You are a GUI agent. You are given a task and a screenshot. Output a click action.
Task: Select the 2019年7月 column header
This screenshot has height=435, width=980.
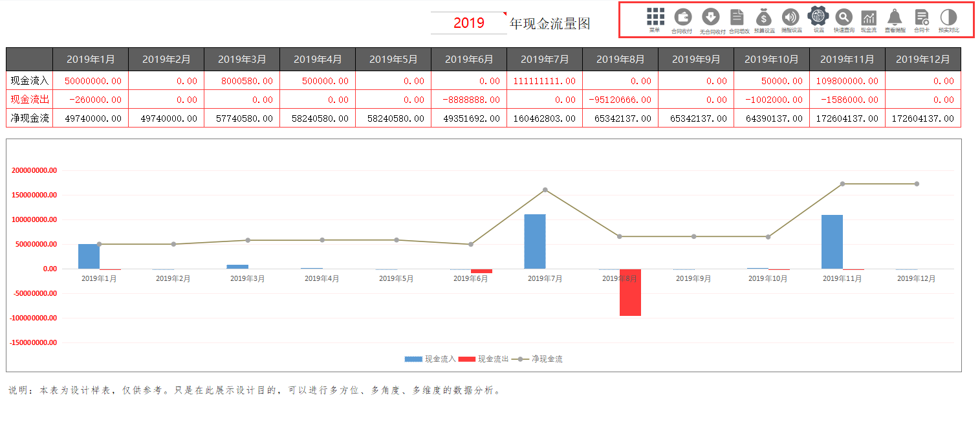point(545,58)
